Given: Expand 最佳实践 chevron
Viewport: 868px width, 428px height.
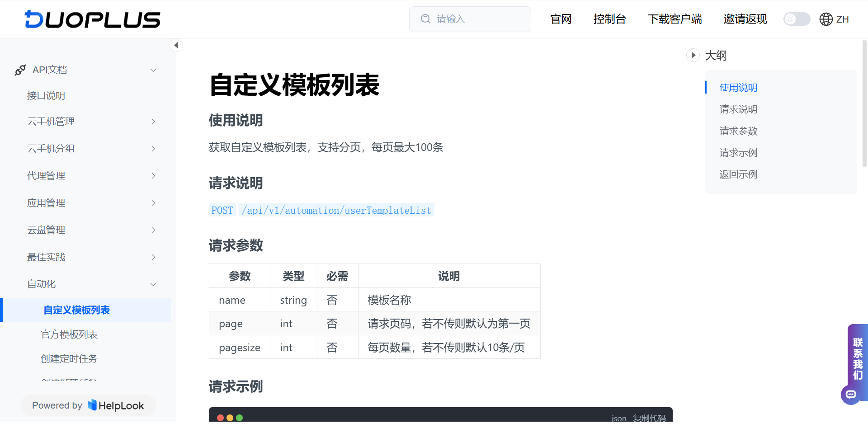Looking at the screenshot, I should point(153,257).
